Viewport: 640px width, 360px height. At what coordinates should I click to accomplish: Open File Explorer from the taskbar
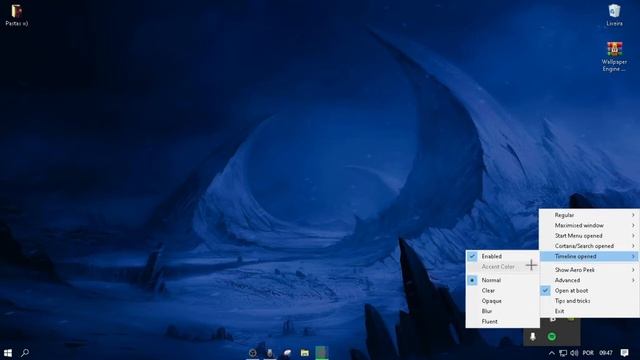[304, 353]
